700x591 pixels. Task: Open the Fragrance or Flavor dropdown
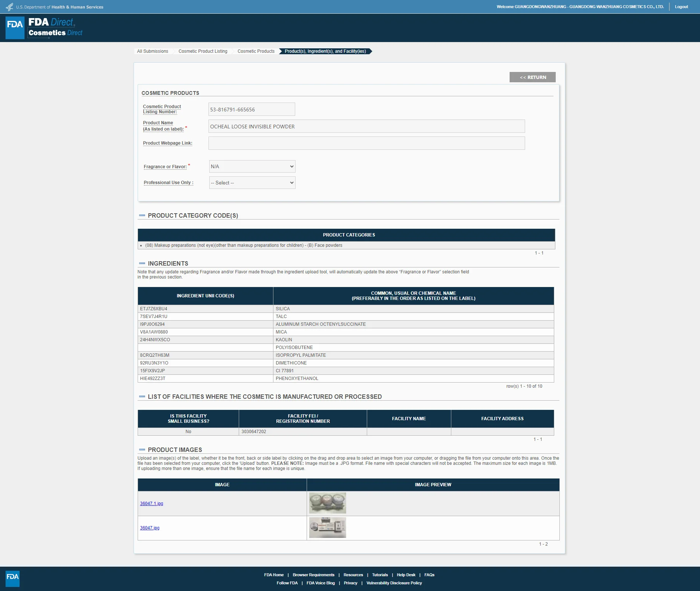click(252, 166)
